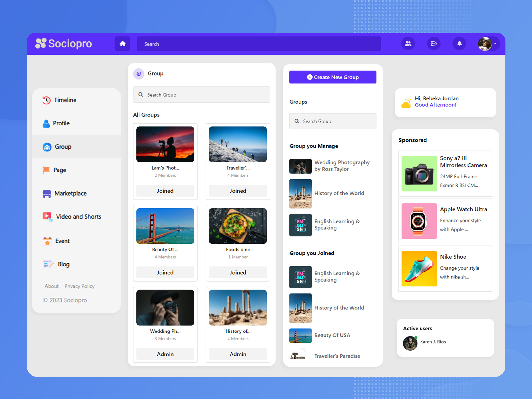The height and width of the screenshot is (399, 532).
Task: Click the Create New Group button
Action: [333, 77]
